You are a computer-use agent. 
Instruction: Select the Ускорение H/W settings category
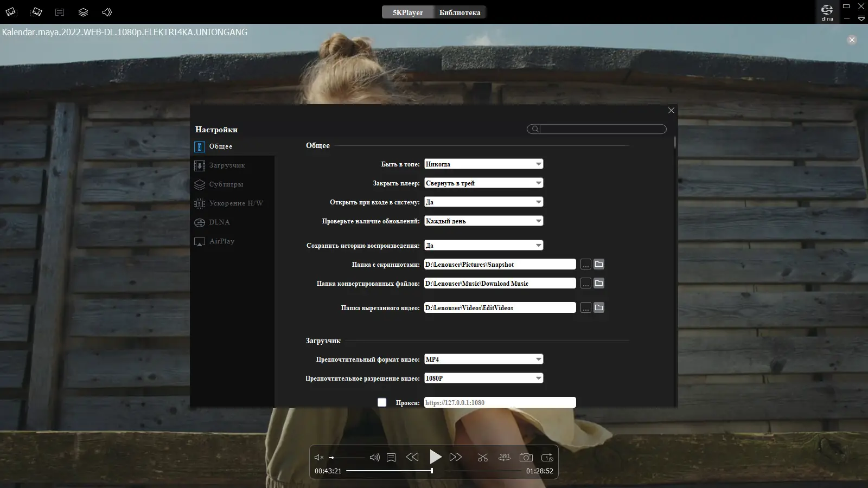click(x=232, y=203)
